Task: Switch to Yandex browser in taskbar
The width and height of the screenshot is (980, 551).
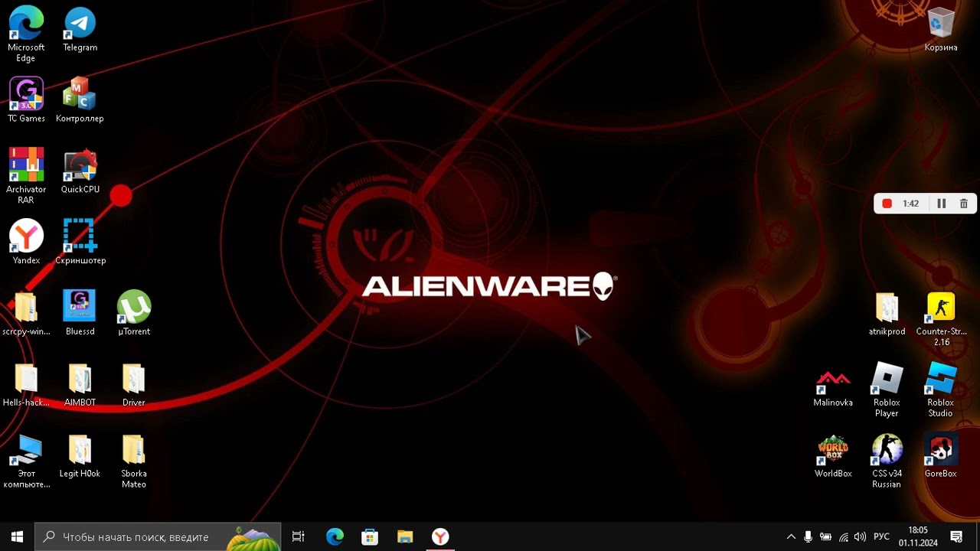Action: (440, 536)
